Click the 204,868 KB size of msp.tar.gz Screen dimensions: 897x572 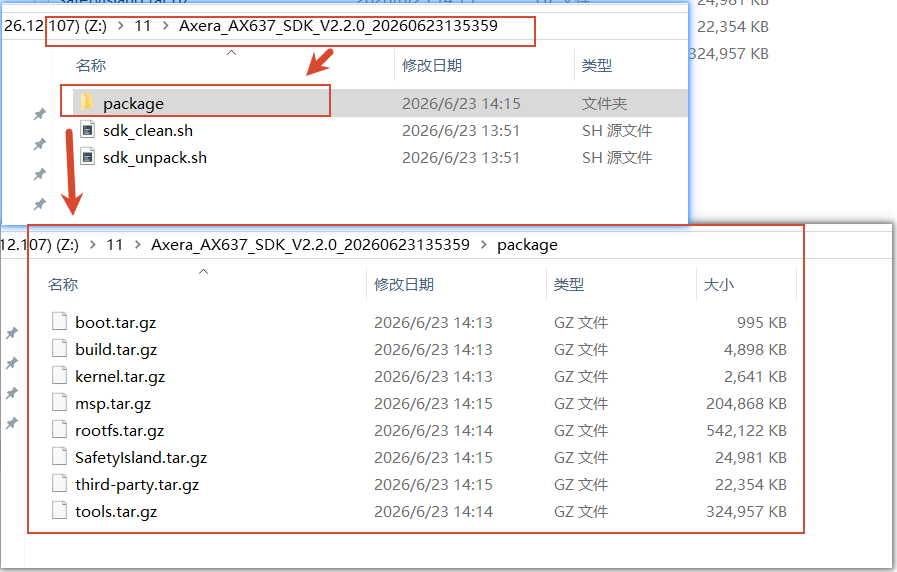tap(747, 404)
